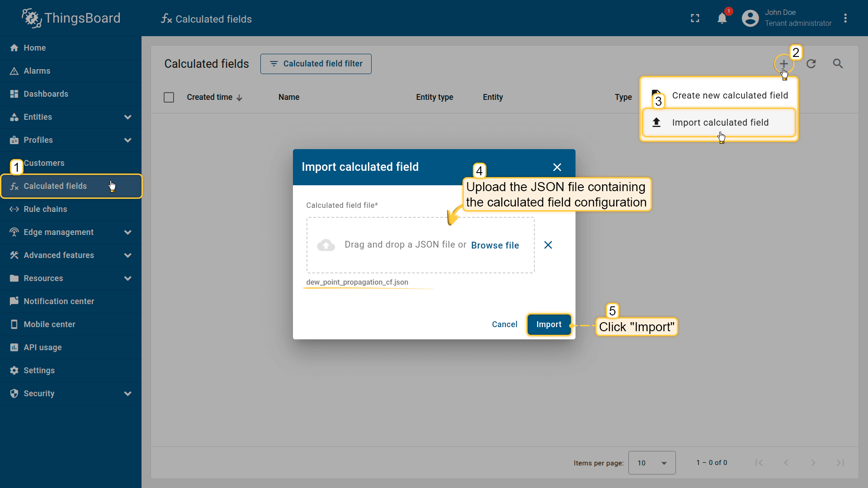Click the plus add icon
Viewport: 868px width, 488px height.
(x=783, y=64)
